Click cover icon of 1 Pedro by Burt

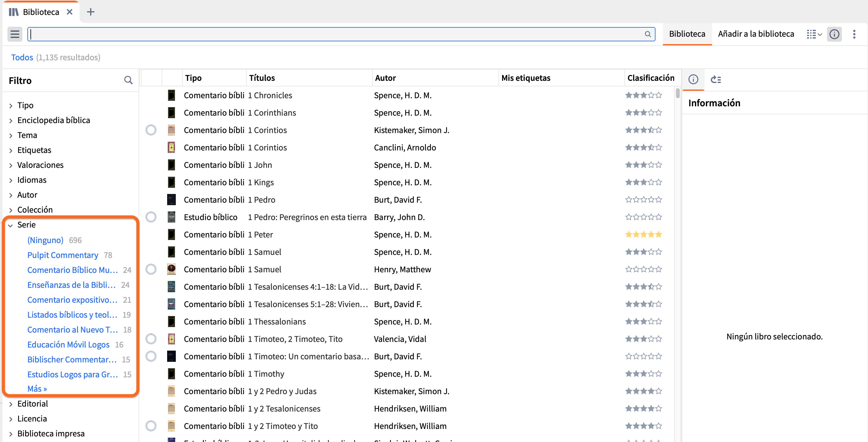171,200
